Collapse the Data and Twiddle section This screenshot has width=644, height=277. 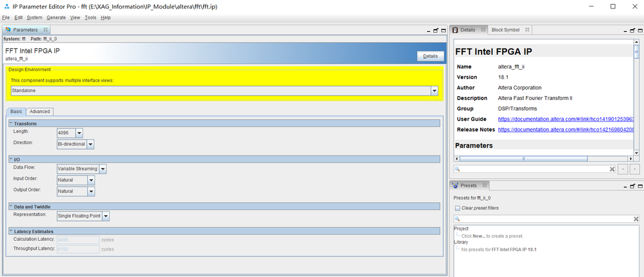(11, 207)
